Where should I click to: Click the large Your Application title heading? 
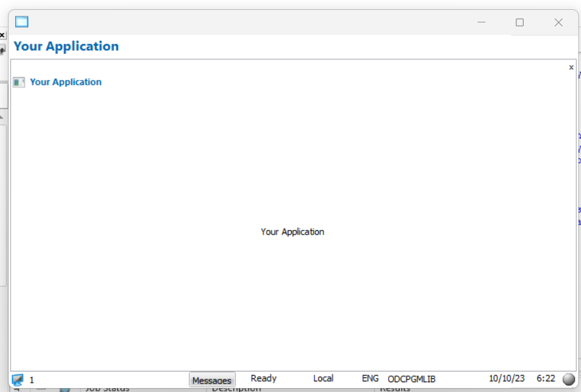(x=67, y=46)
